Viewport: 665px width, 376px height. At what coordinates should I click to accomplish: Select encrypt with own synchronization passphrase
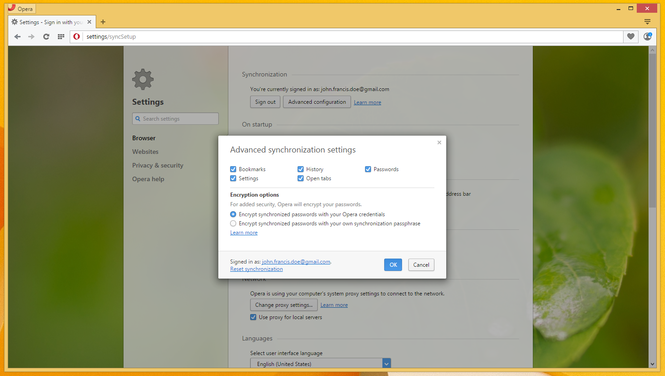[x=233, y=223]
